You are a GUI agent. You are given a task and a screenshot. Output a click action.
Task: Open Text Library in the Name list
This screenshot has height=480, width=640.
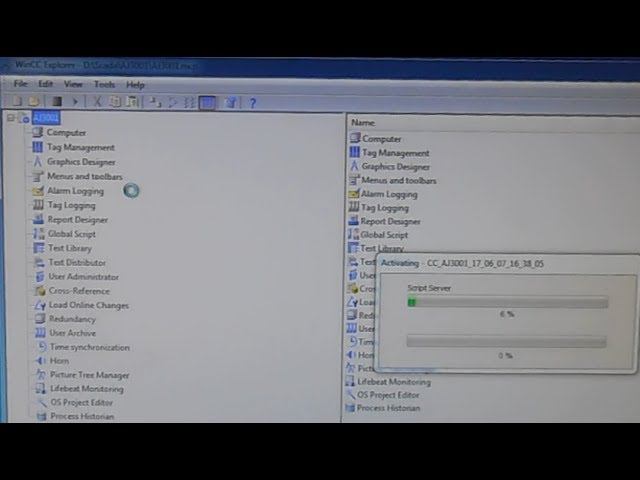point(382,248)
